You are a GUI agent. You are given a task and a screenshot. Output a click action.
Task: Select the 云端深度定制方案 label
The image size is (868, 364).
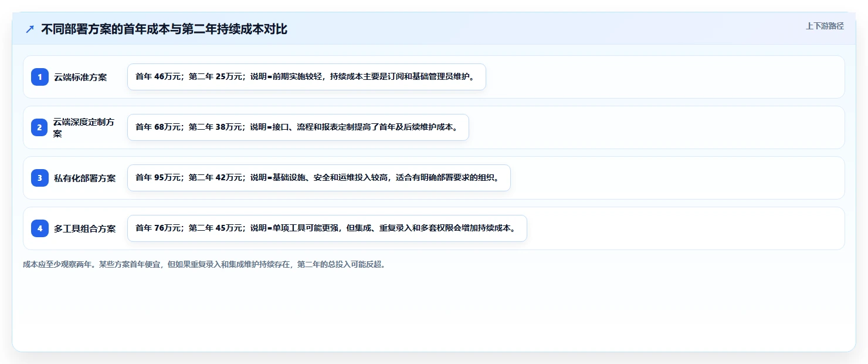tap(84, 127)
